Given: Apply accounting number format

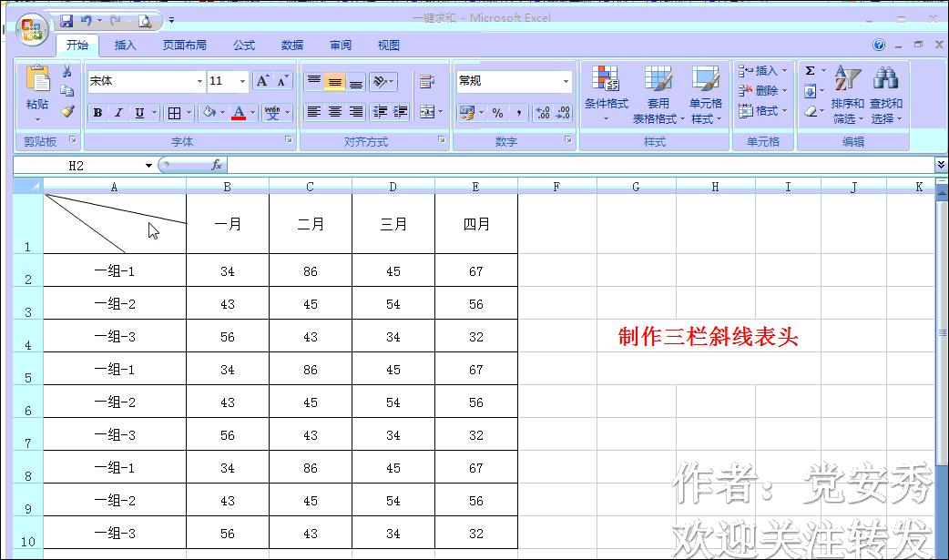Looking at the screenshot, I should 466,113.
